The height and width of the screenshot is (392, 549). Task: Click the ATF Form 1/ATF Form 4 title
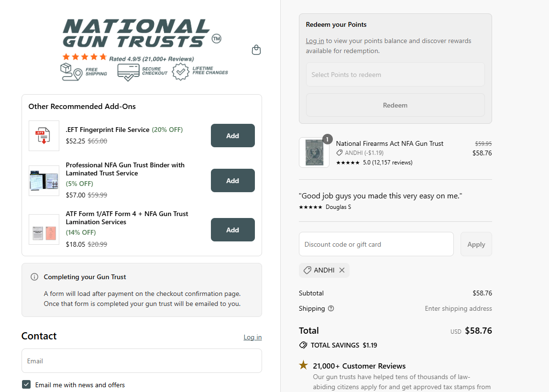point(127,218)
